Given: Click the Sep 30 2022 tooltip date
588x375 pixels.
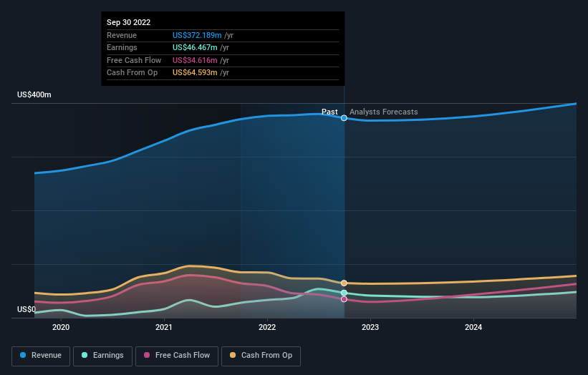Looking at the screenshot, I should 129,22.
